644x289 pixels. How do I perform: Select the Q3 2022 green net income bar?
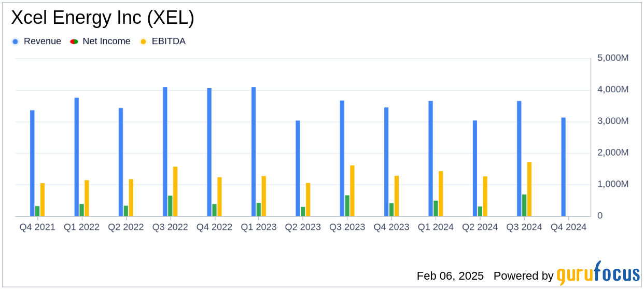point(170,206)
